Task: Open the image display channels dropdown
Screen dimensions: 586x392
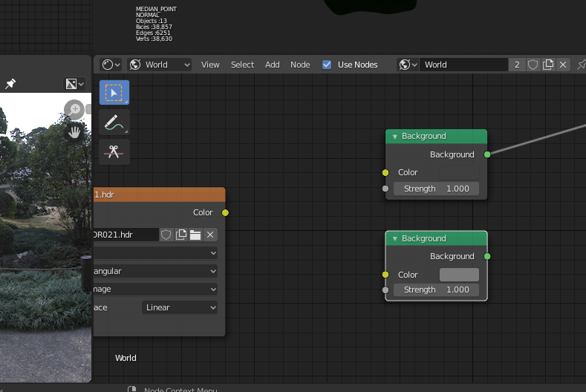Action: [x=74, y=84]
